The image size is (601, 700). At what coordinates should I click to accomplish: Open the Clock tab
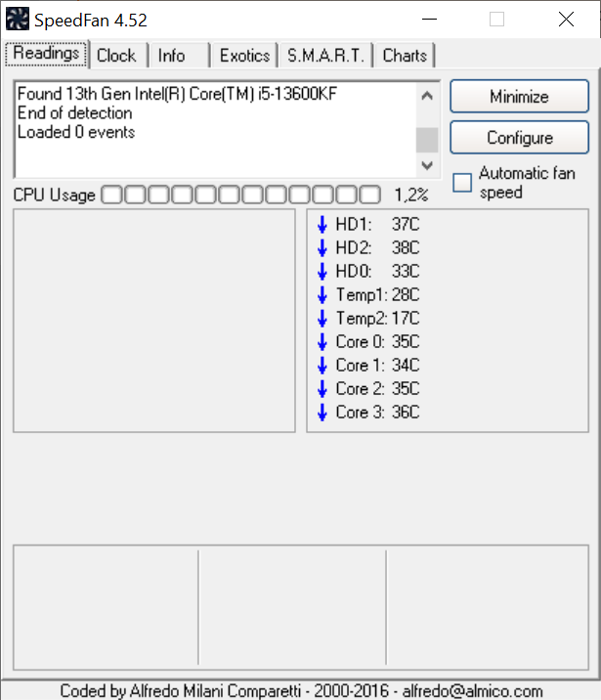pos(117,56)
